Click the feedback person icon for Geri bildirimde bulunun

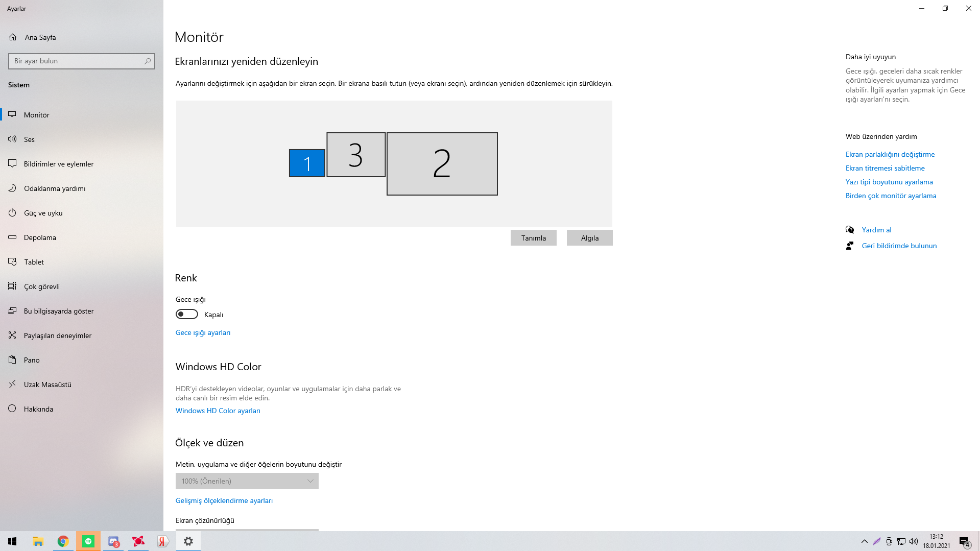pyautogui.click(x=850, y=246)
